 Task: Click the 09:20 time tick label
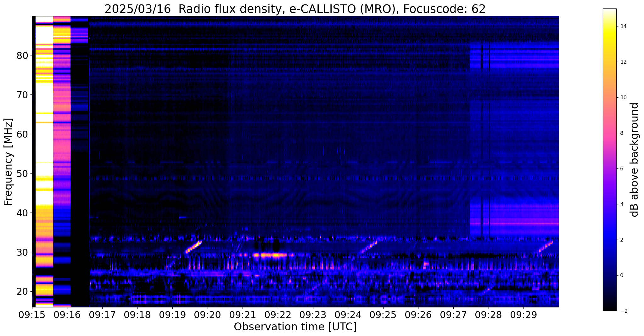click(208, 315)
